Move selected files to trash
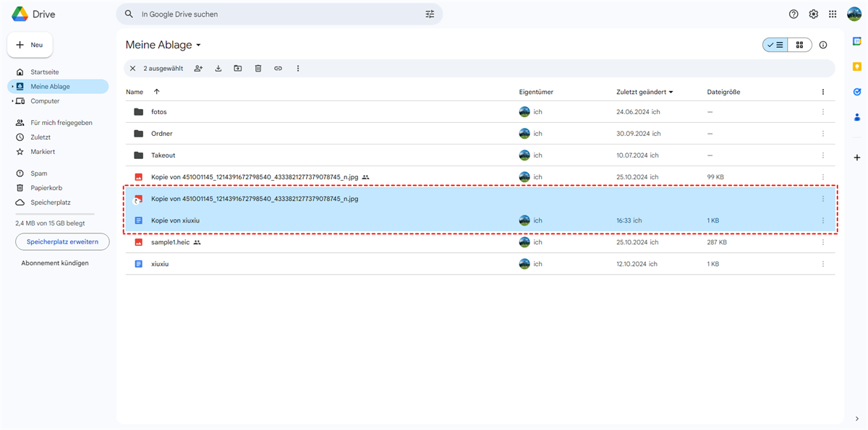The height and width of the screenshot is (430, 868). [x=258, y=69]
